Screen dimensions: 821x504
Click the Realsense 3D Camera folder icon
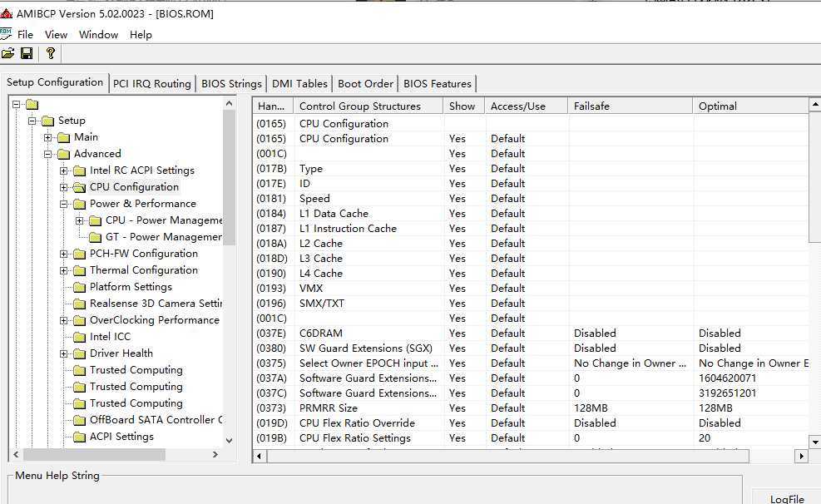(x=80, y=304)
